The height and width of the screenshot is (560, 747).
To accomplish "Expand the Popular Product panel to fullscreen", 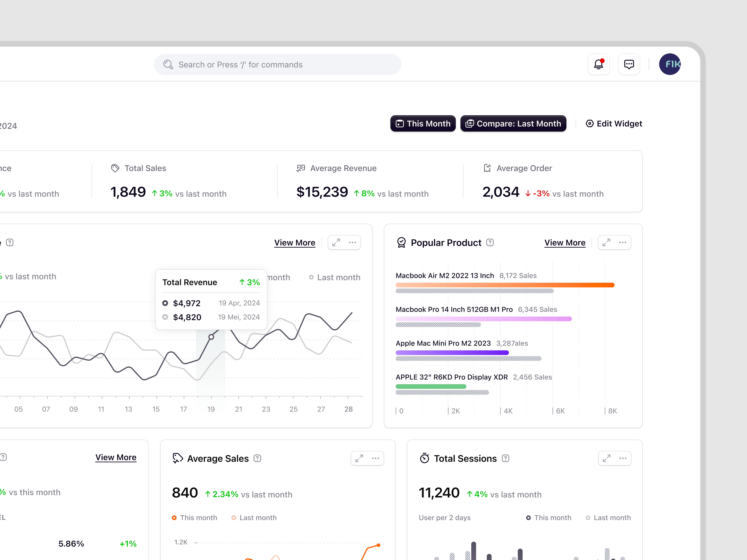I will tap(606, 242).
